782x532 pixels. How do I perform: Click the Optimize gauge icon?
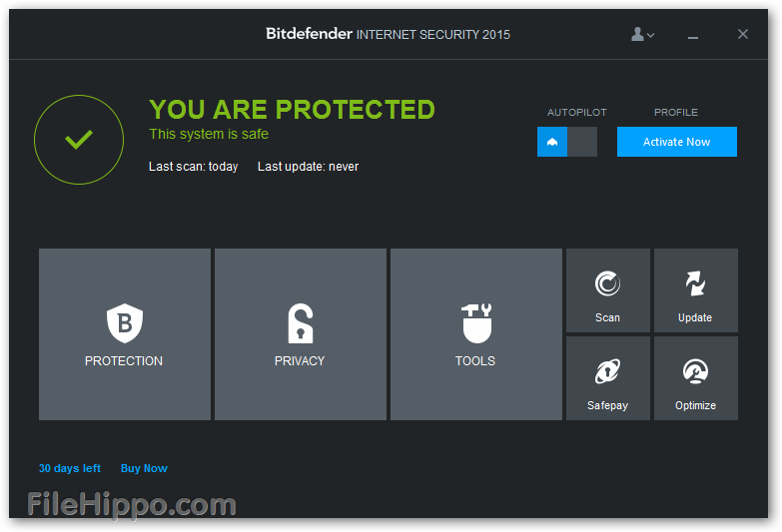point(695,371)
